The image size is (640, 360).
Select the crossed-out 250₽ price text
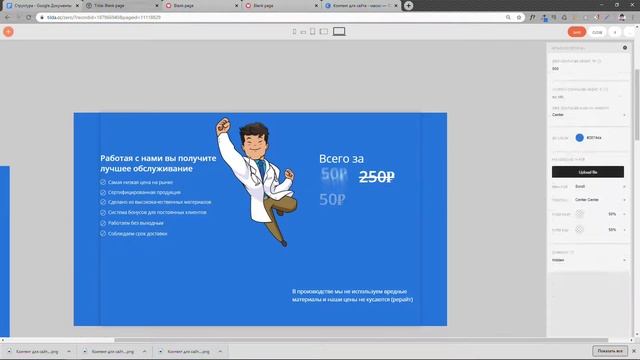377,176
